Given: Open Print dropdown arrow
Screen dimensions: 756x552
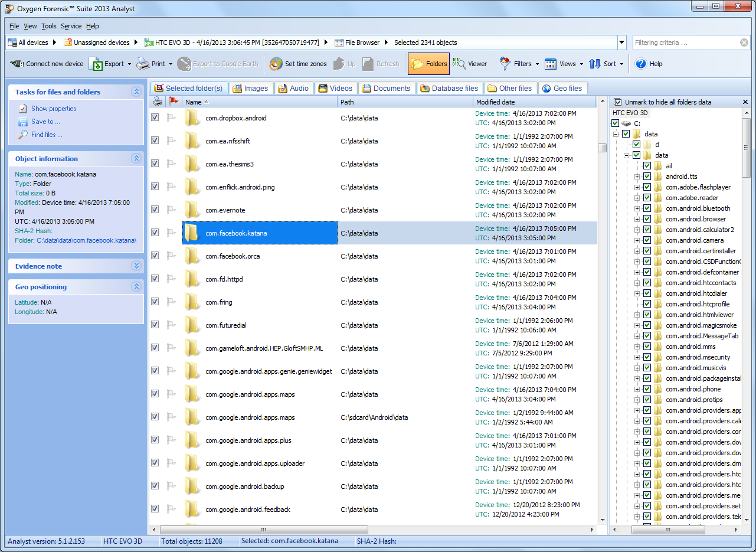Looking at the screenshot, I should [171, 64].
